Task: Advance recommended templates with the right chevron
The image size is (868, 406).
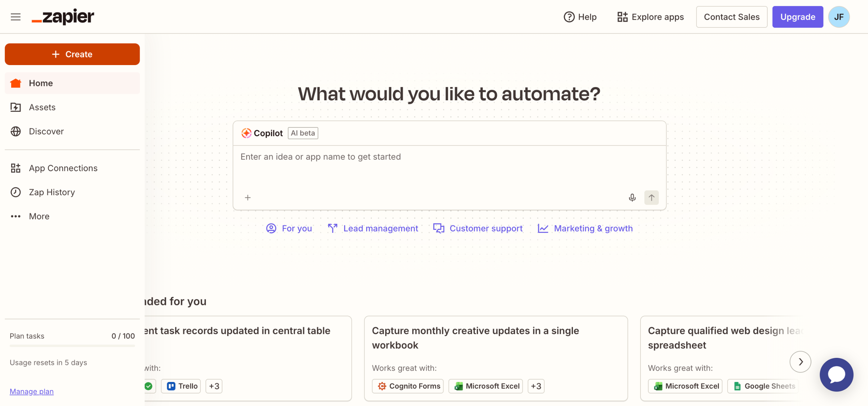Action: click(x=800, y=362)
